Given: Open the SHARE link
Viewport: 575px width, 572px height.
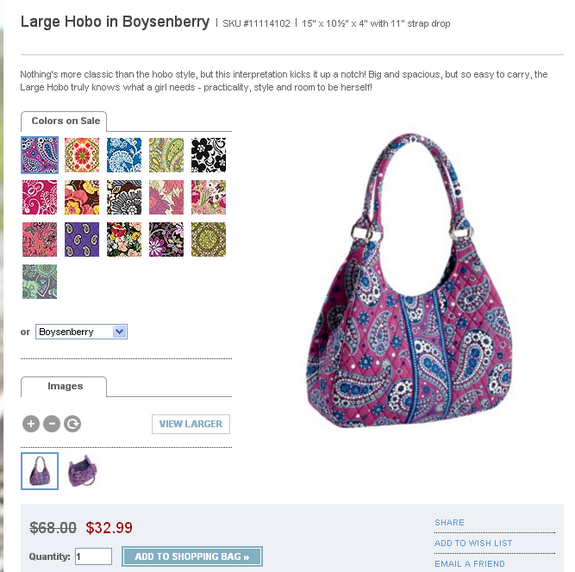Looking at the screenshot, I should click(449, 522).
